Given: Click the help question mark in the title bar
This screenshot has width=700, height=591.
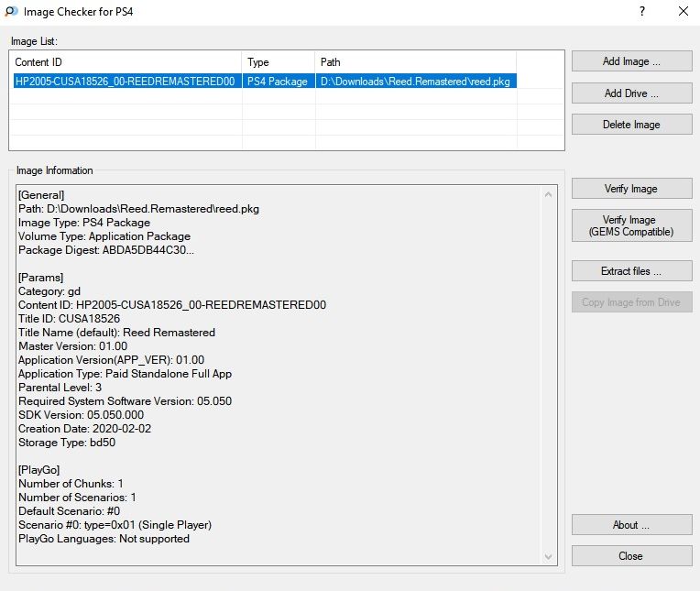Looking at the screenshot, I should pyautogui.click(x=642, y=11).
